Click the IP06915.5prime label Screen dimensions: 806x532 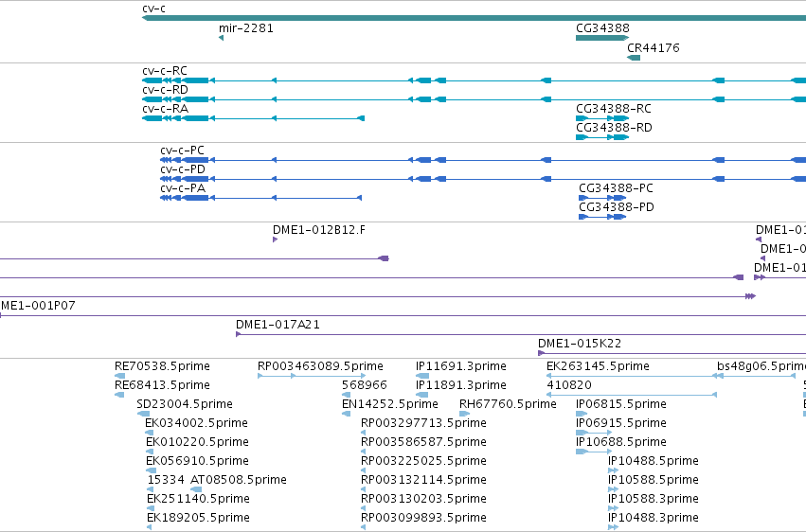tap(621, 424)
